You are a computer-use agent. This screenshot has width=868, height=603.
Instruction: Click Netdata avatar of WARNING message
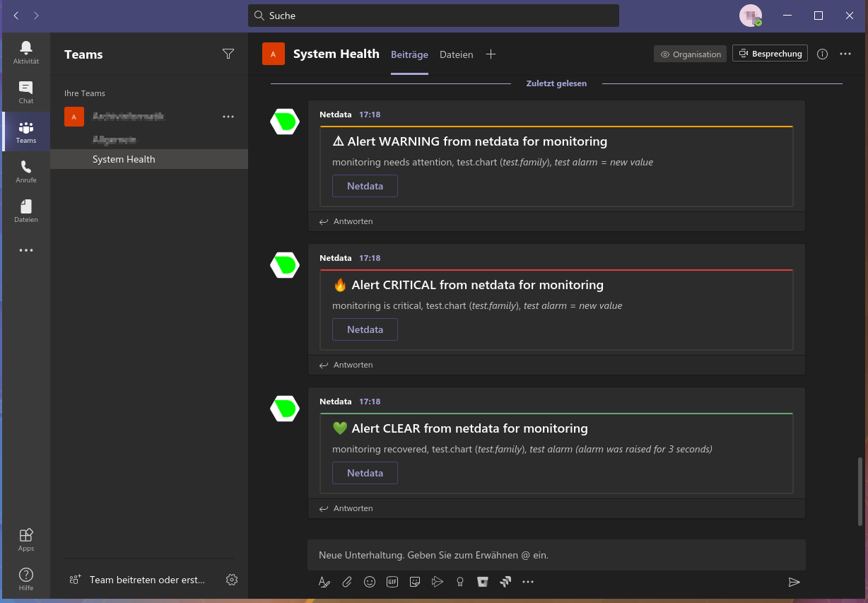[x=285, y=122]
